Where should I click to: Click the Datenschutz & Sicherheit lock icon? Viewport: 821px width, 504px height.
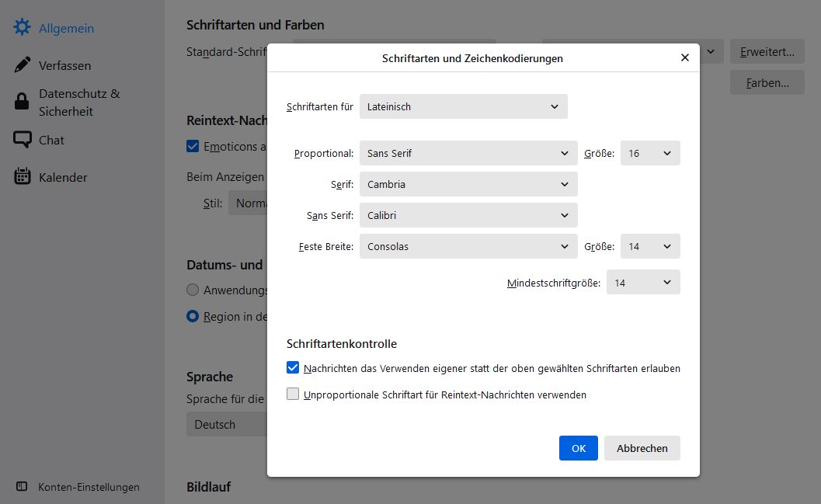click(x=23, y=102)
